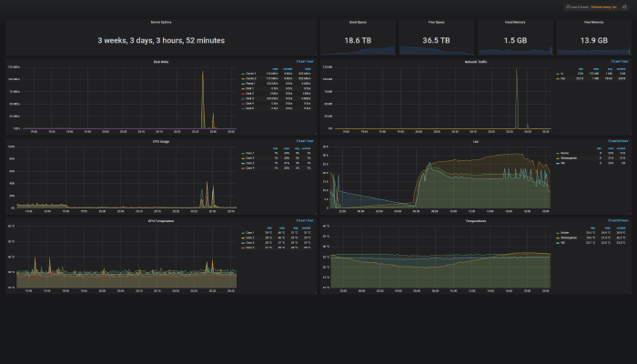Click the Last 24 hours clock icon on Temperatures
The height and width of the screenshot is (364, 637).
pos(610,220)
